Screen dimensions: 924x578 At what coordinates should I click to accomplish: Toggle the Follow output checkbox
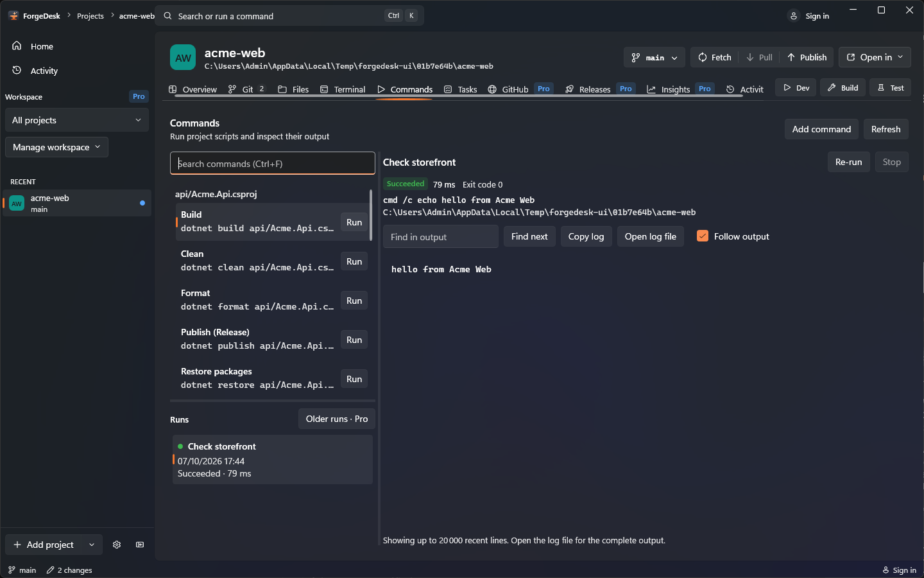pyautogui.click(x=703, y=236)
